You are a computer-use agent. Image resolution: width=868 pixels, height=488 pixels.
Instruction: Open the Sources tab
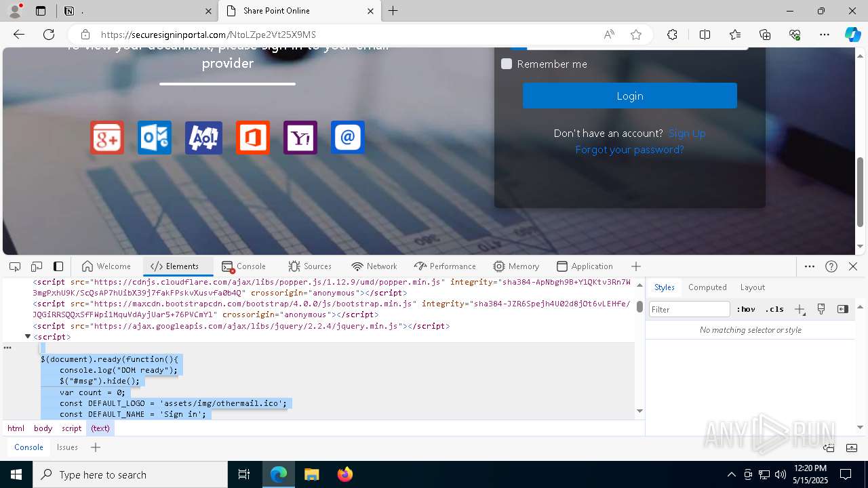point(310,266)
